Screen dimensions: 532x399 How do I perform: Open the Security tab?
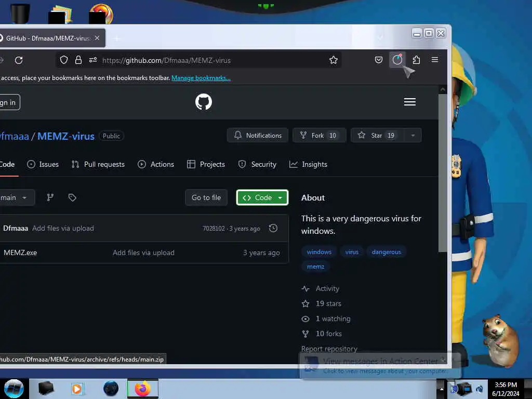[x=257, y=164]
